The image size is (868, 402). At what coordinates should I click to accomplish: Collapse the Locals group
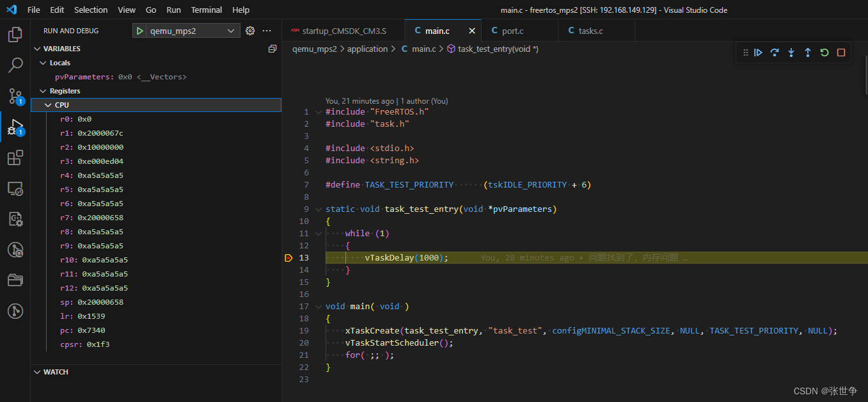43,63
